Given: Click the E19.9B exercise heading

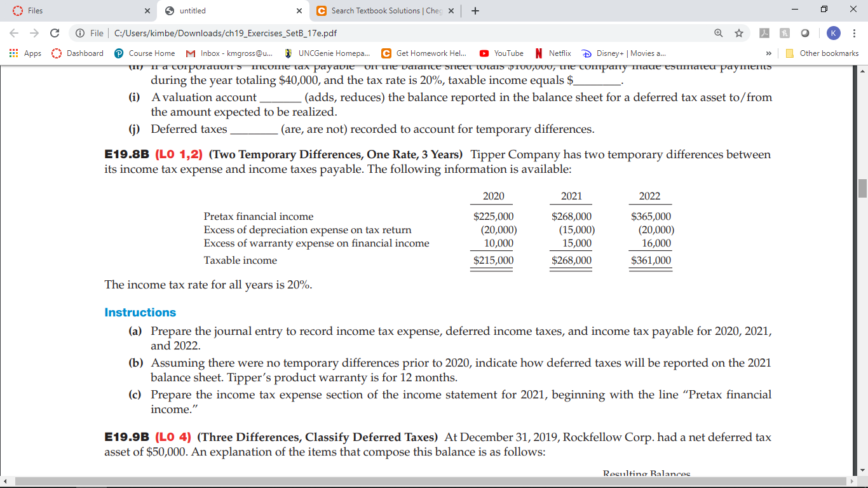Looking at the screenshot, I should [x=128, y=437].
